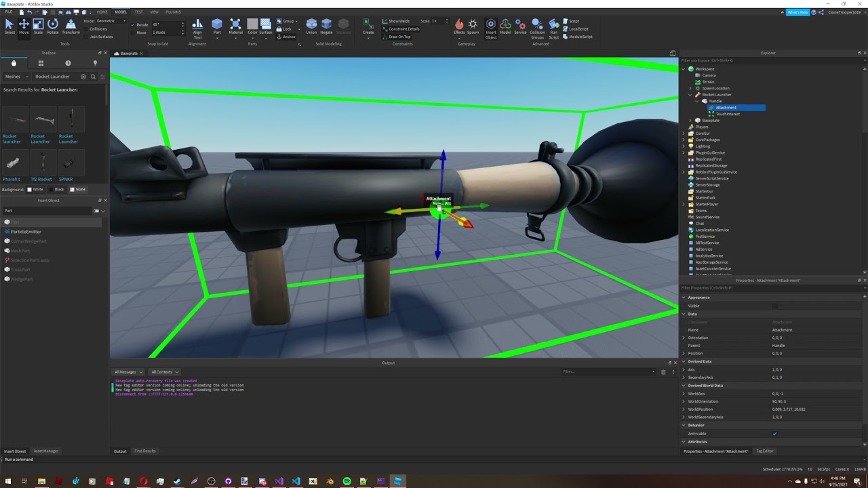This screenshot has height=488, width=868.
Task: Enable the Move snap checkbox
Action: coord(132,33)
